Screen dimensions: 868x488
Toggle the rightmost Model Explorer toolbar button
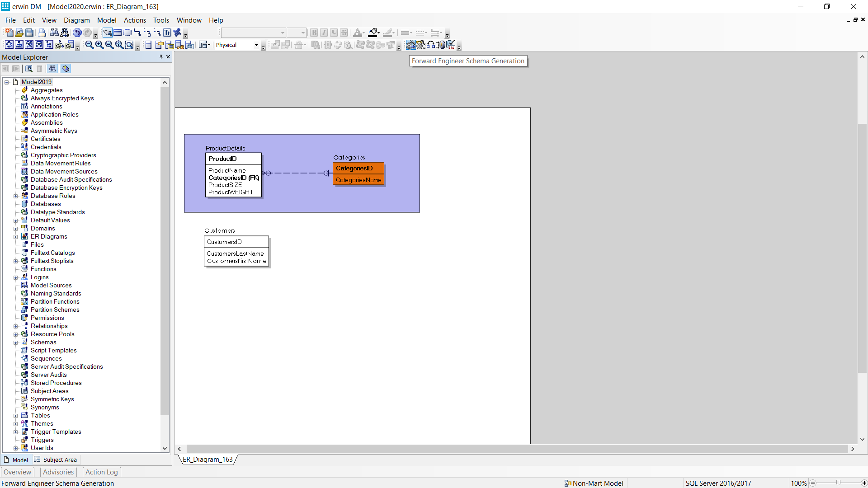(66, 69)
